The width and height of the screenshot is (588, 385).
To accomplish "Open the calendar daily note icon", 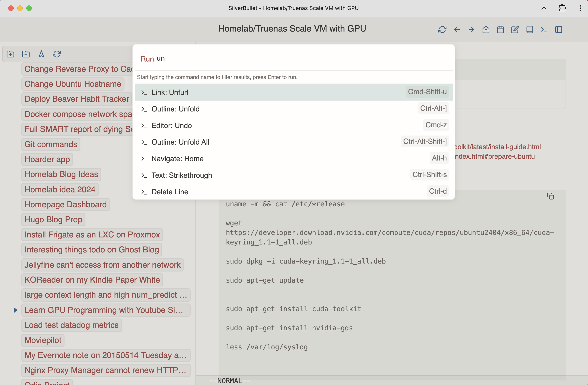I will (500, 30).
